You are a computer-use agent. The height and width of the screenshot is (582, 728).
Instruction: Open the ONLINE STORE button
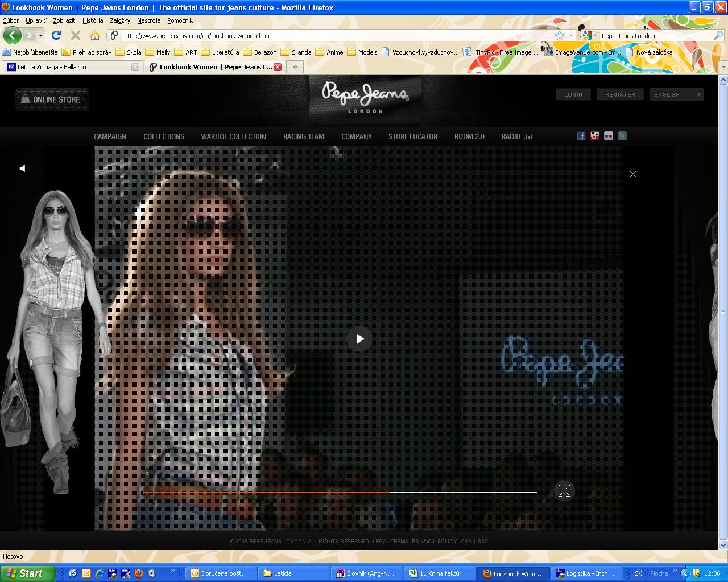coord(52,99)
